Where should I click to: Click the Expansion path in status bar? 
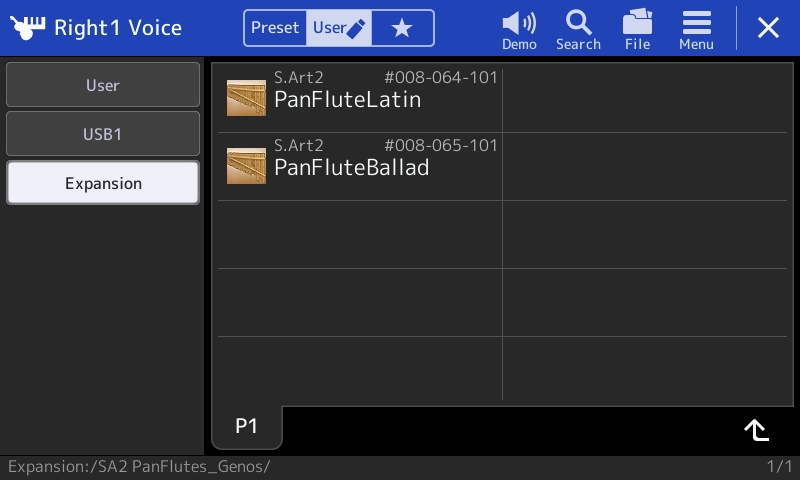[x=139, y=466]
